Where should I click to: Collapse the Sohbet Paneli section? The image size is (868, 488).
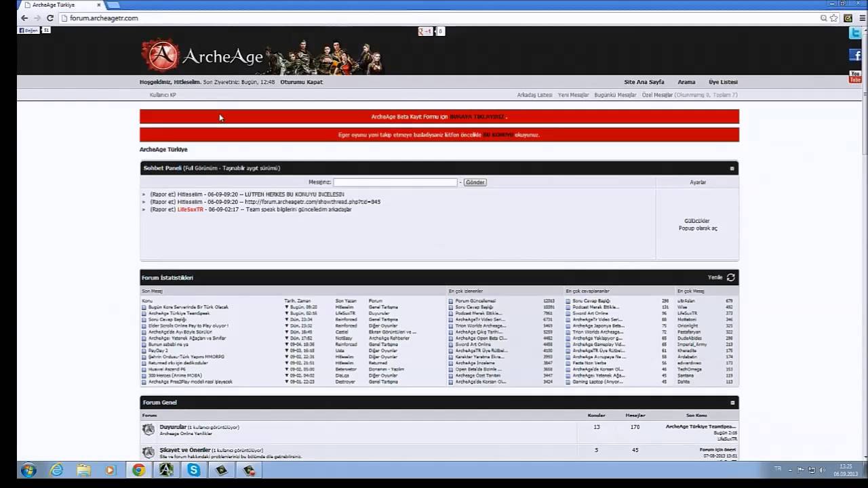[x=732, y=168]
